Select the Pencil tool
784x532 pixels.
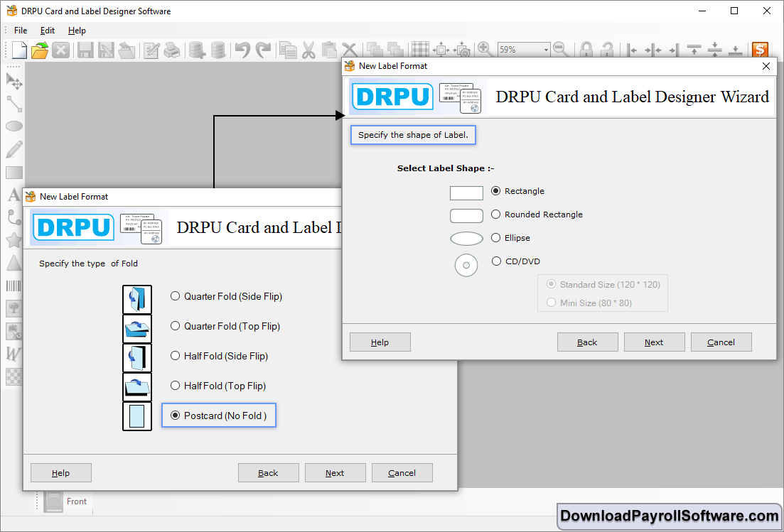pos(14,149)
